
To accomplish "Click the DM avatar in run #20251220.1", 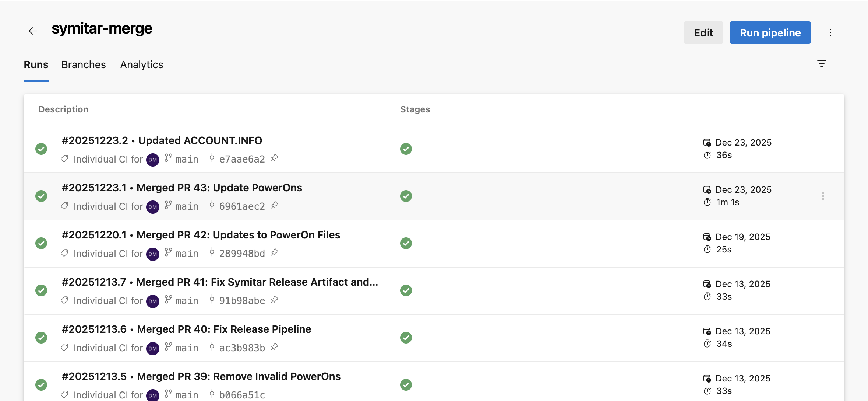I will (153, 254).
